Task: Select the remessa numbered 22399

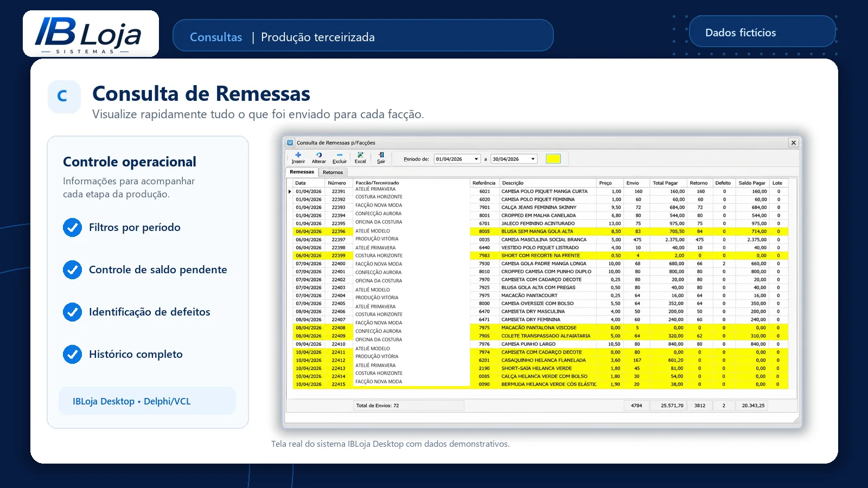Action: [x=540, y=255]
